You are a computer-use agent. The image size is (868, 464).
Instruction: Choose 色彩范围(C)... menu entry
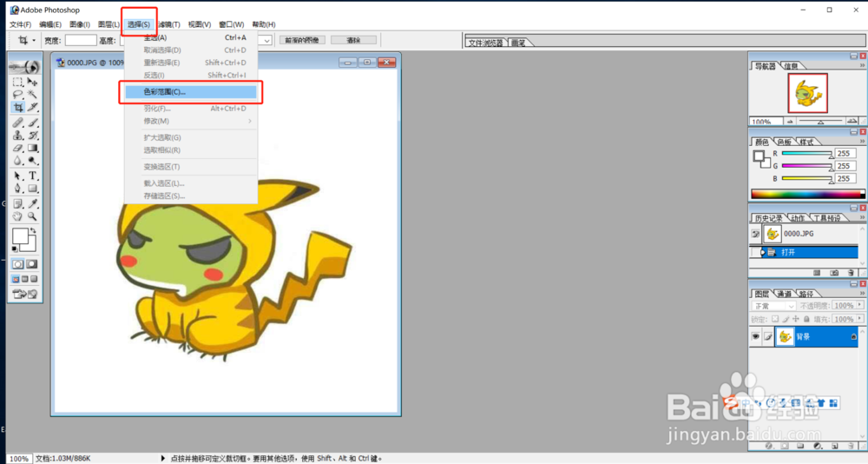(x=190, y=92)
